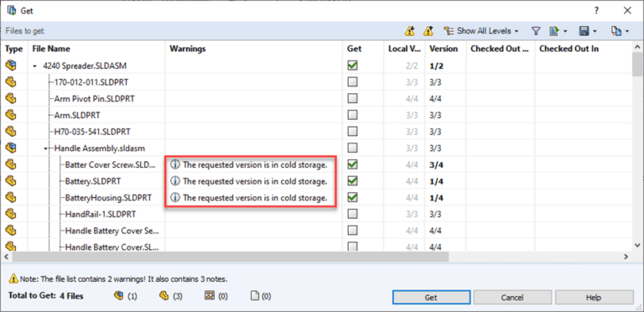Click part count icon in footer
The image size is (644, 312).
[164, 296]
